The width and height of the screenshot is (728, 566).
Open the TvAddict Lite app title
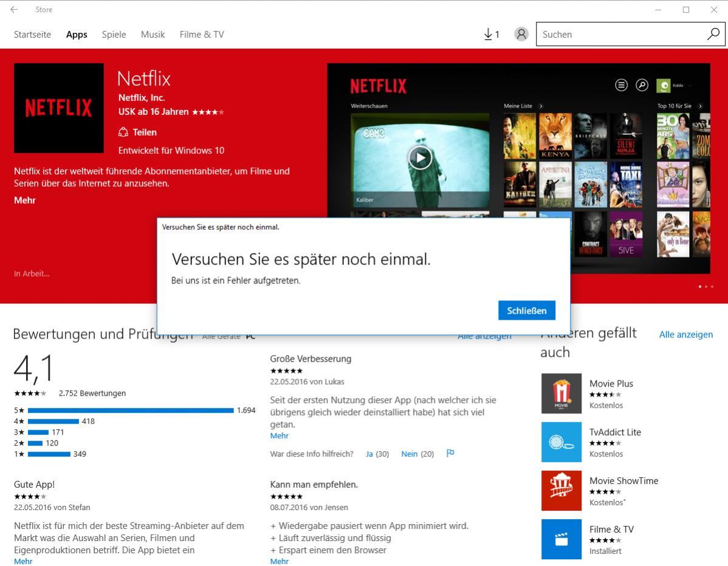pos(615,432)
